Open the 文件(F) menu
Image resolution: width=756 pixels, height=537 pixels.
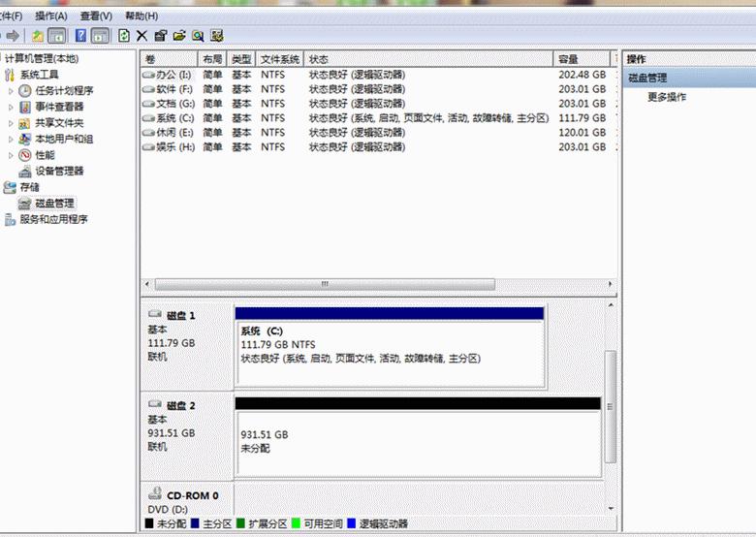[x=11, y=16]
